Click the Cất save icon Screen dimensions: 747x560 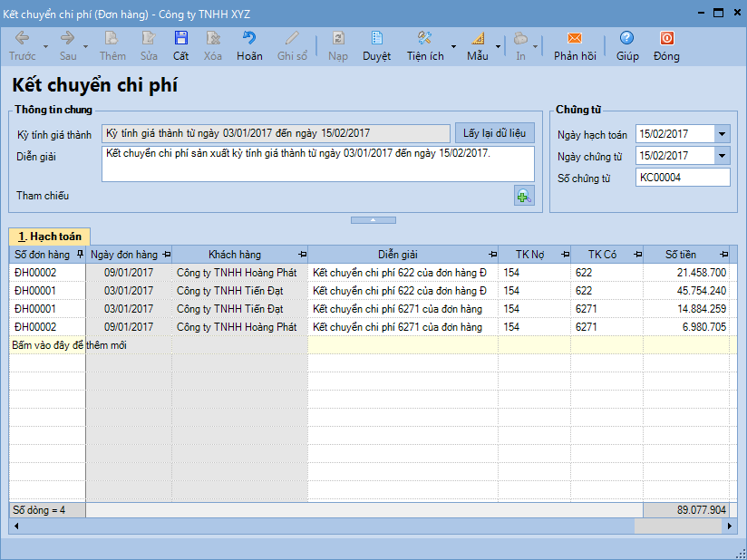[x=181, y=39]
